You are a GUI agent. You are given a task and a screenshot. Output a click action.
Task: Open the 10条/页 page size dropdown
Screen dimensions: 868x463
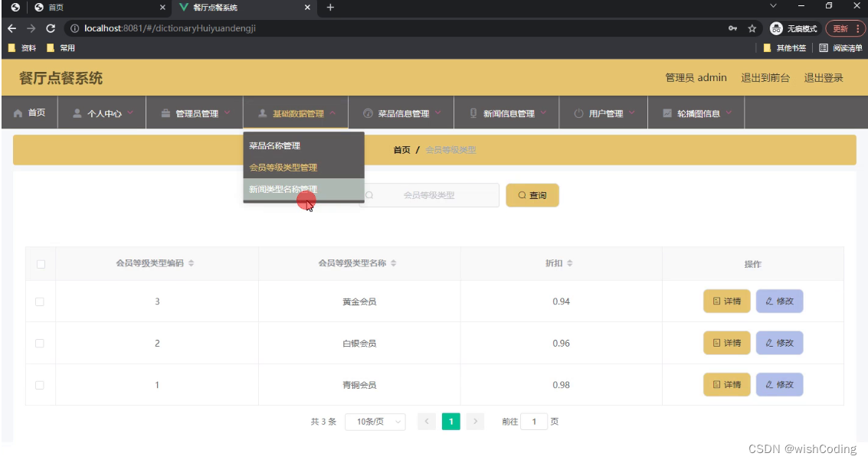[375, 422]
